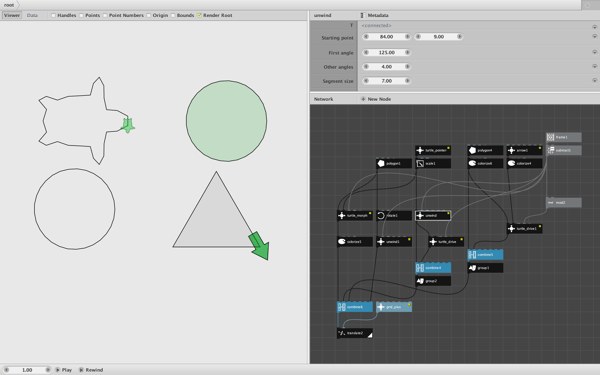
Task: Select the translate2 node
Action: coord(355,333)
